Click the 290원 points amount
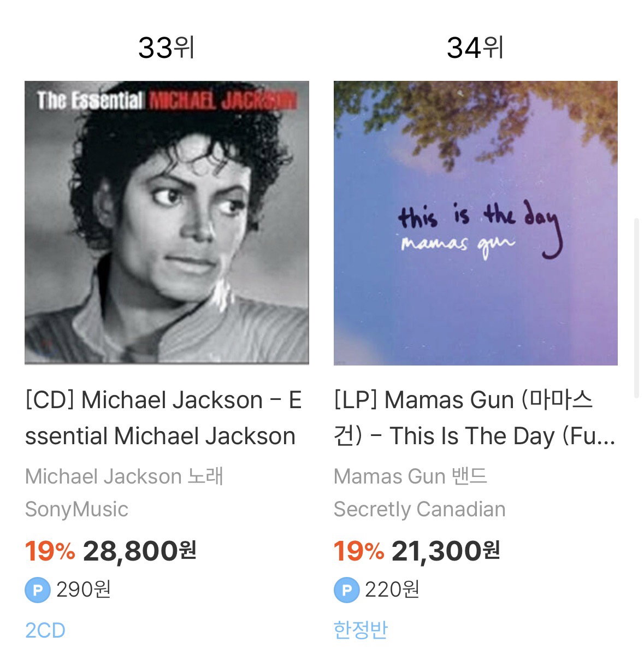The height and width of the screenshot is (654, 644). tap(84, 590)
